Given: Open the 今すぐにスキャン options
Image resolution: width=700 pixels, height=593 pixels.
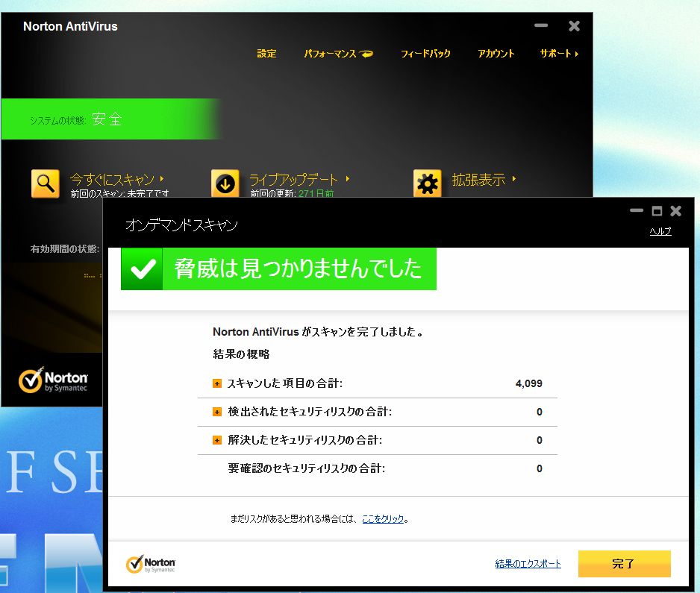Looking at the screenshot, I should point(117,179).
